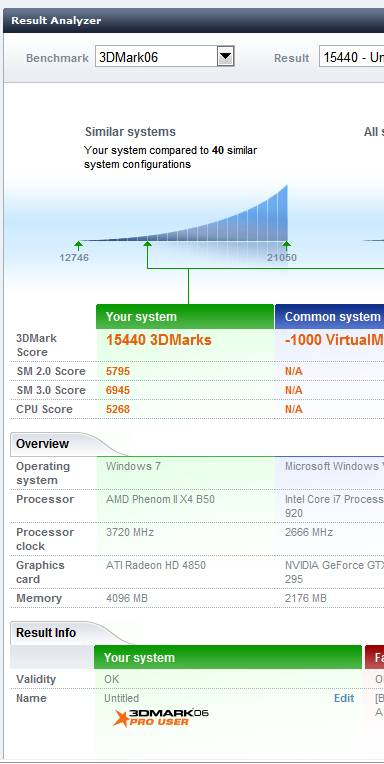This screenshot has width=384, height=764.
Task: Select the Result Info tab header
Action: (x=46, y=633)
